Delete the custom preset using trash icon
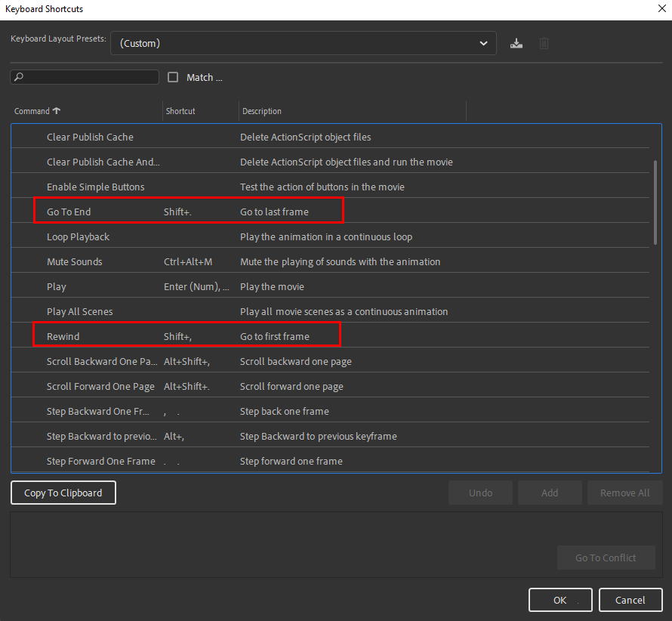The height and width of the screenshot is (621, 672). pos(544,43)
